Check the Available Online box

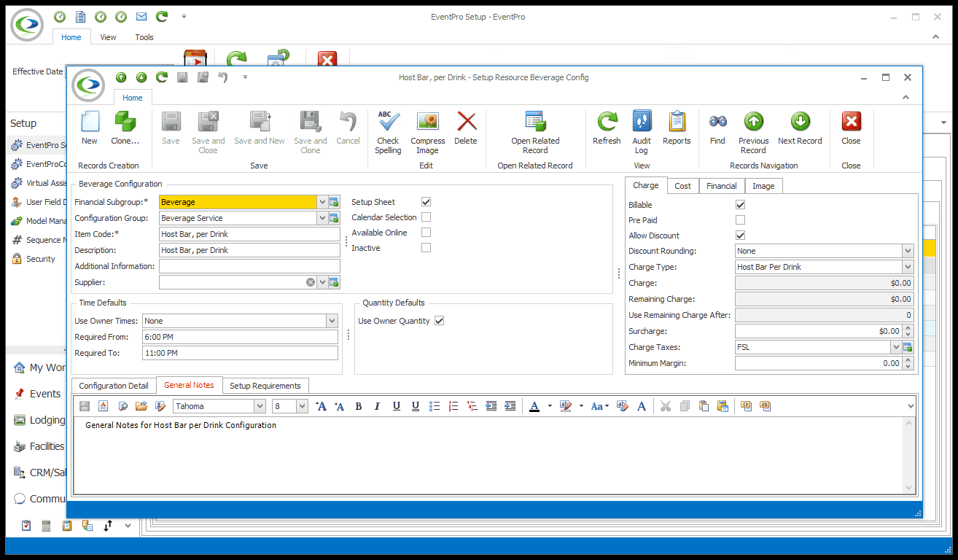tap(427, 233)
